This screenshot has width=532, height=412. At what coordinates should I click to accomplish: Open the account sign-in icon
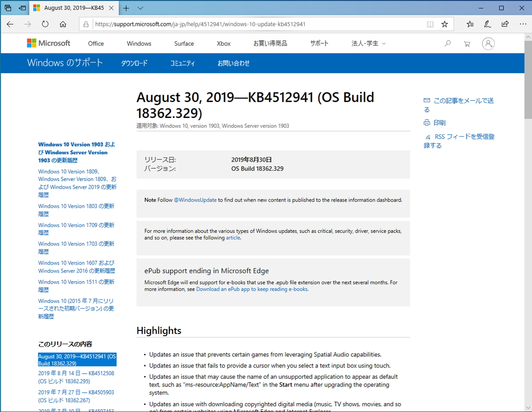[488, 44]
